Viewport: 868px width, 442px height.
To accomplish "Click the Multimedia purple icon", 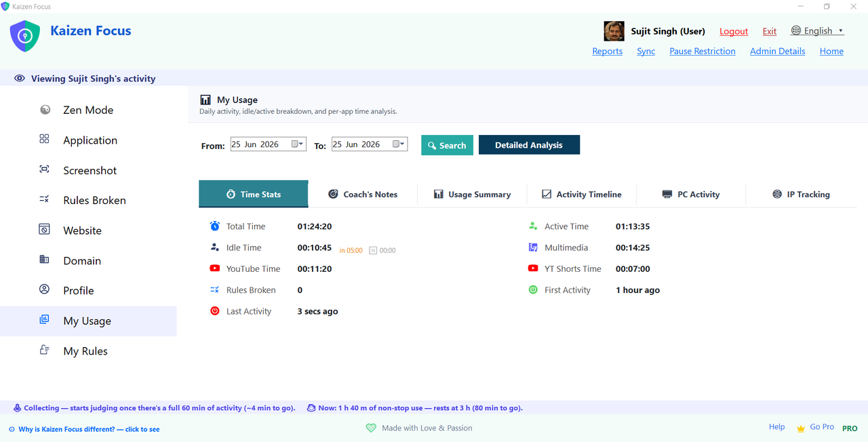I will (x=533, y=247).
